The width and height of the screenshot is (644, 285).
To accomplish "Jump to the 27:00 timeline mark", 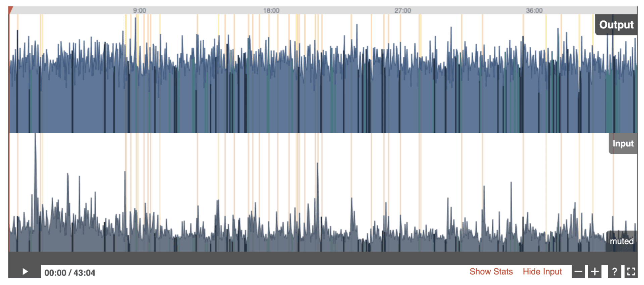I will click(x=402, y=10).
